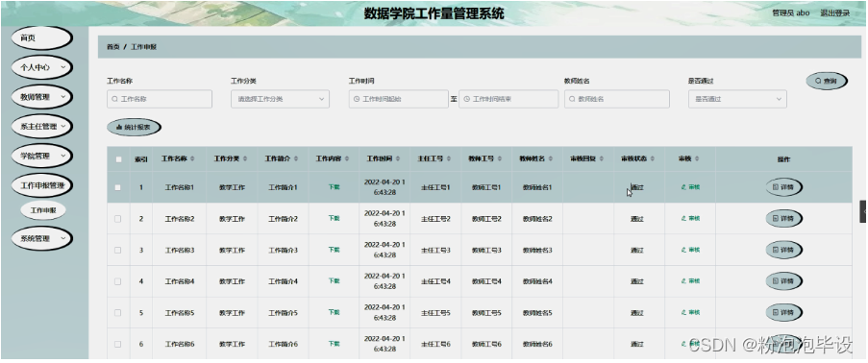This screenshot has height=363, width=868.
Task: Open the 请选择工作分类 dropdown
Action: [280, 99]
